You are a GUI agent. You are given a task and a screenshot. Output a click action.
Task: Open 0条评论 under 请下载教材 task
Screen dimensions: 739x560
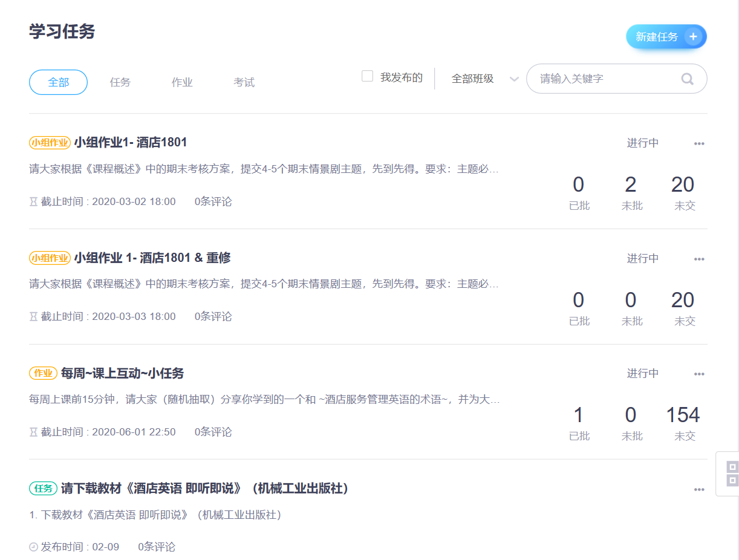pyautogui.click(x=157, y=547)
